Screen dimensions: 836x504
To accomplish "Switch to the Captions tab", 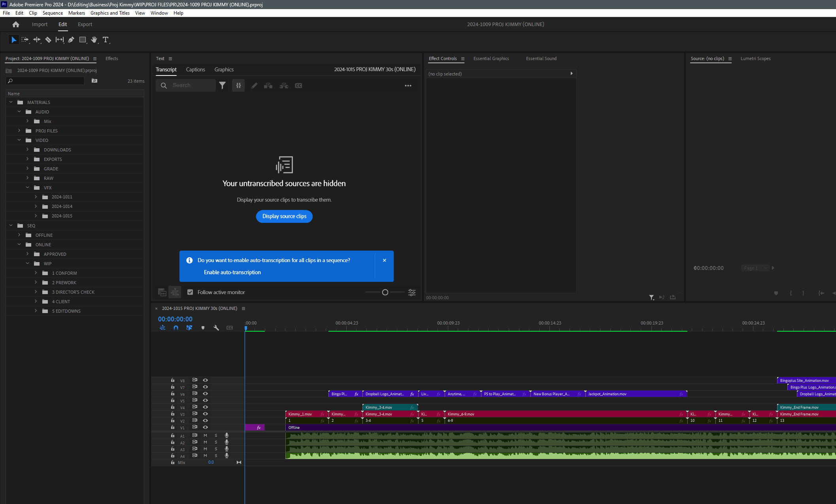I will [195, 69].
